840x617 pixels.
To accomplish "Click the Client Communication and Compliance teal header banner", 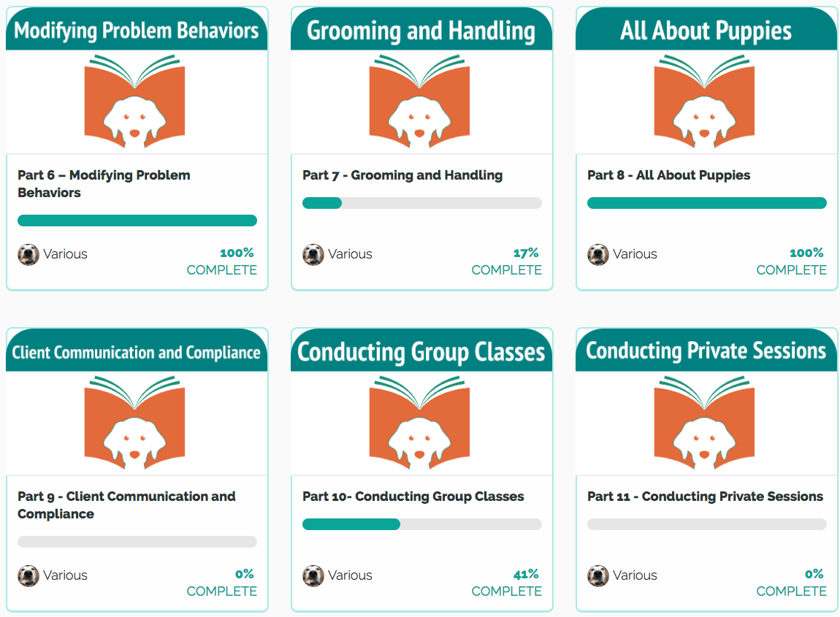I will point(137,350).
